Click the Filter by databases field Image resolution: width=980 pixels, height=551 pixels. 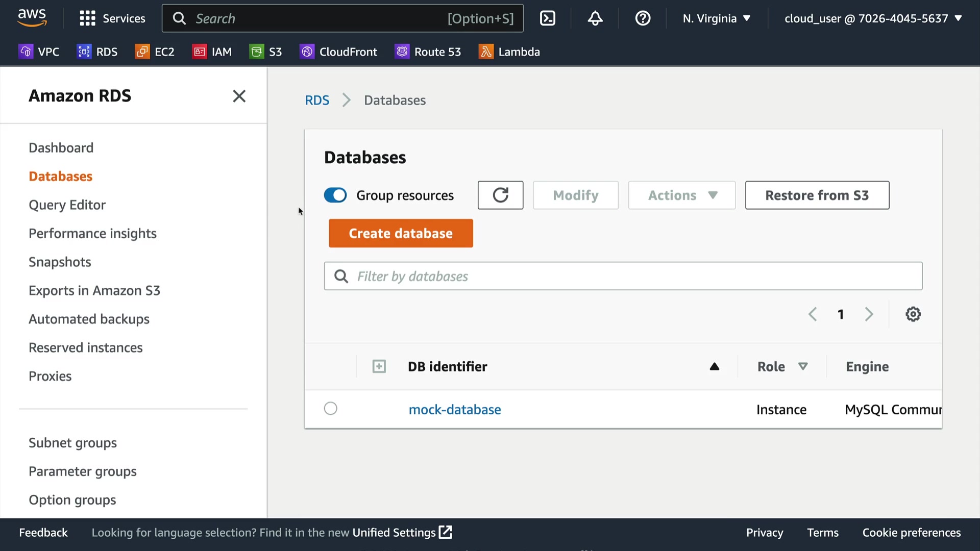point(623,276)
